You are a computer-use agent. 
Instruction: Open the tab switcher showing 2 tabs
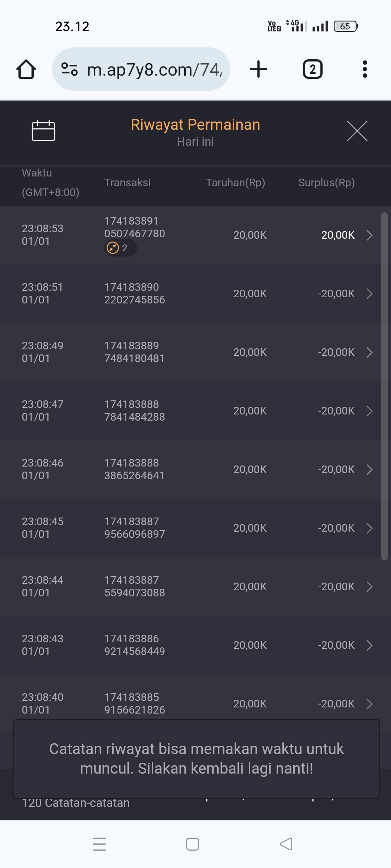[312, 69]
